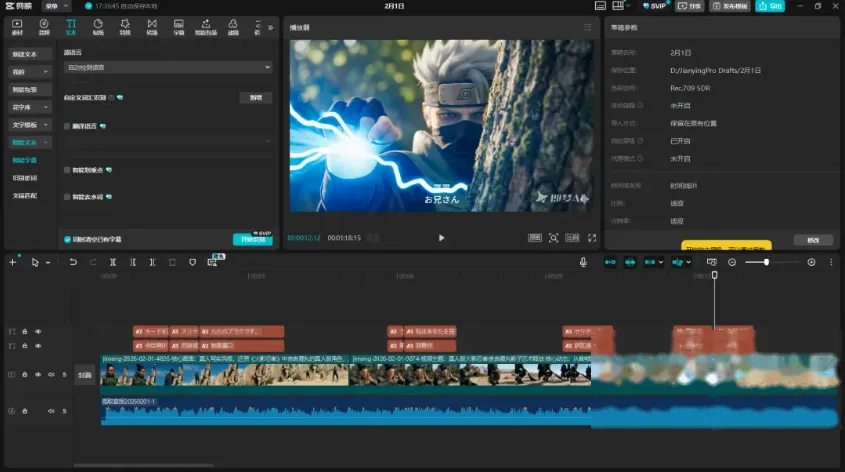This screenshot has width=845, height=472.
Task: Select the Text (文本) tab icon
Action: (71, 27)
